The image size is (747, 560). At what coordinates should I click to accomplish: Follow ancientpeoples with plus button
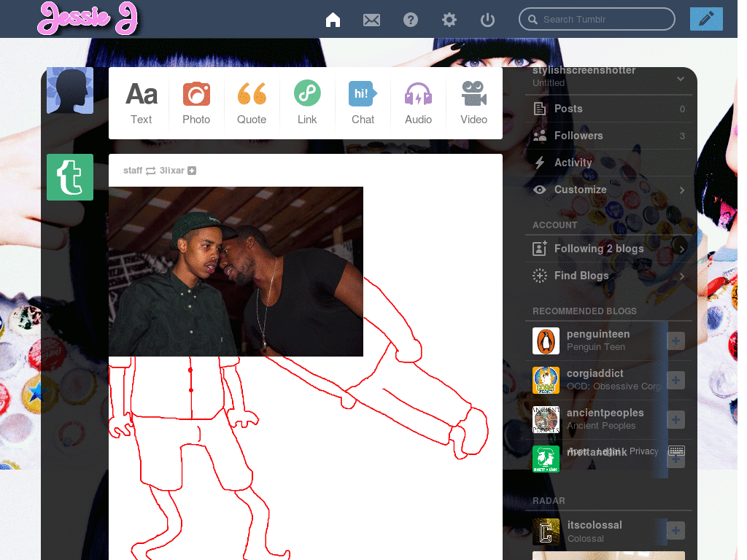[x=676, y=419]
